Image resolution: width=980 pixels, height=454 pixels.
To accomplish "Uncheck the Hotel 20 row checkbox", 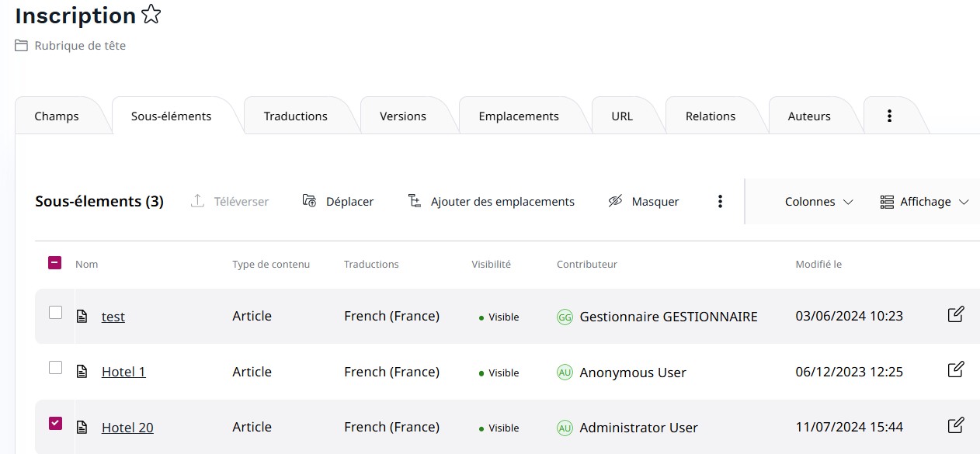I will point(55,423).
